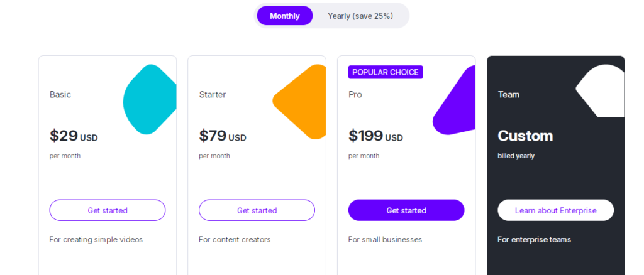Click the orange shape on Starter card
This screenshot has height=275, width=644.
pos(303,102)
